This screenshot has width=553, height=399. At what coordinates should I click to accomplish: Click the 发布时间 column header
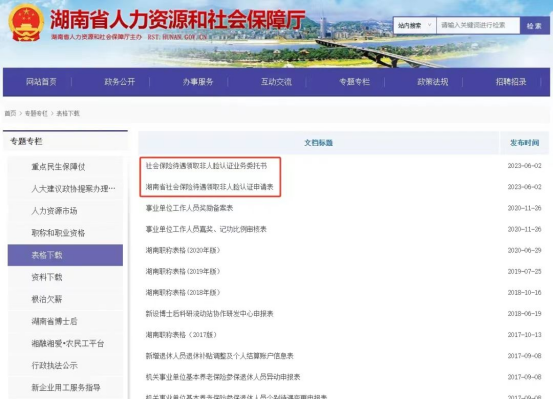point(524,143)
